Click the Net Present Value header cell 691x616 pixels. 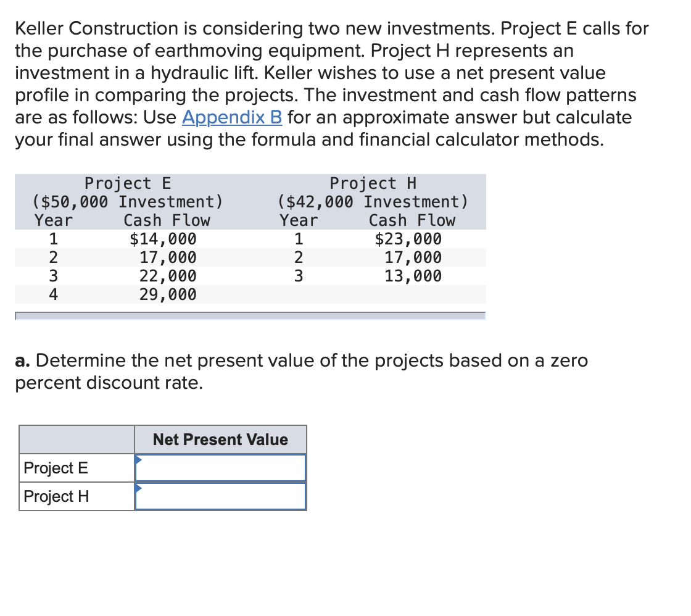point(220,439)
